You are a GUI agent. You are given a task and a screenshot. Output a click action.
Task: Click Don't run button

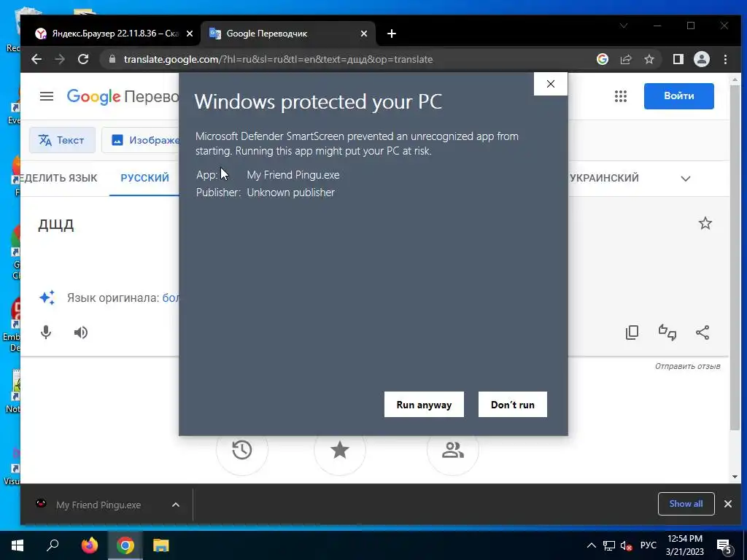point(513,404)
